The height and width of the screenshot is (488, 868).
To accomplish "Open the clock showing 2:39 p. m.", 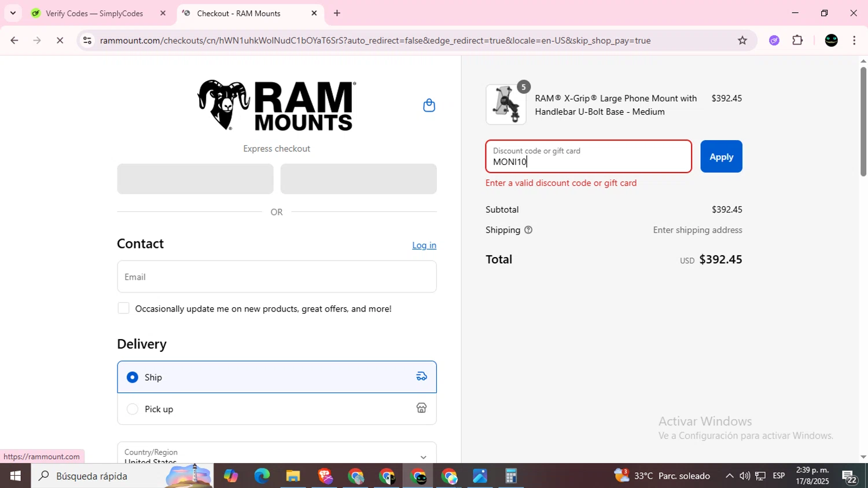I will (812, 476).
